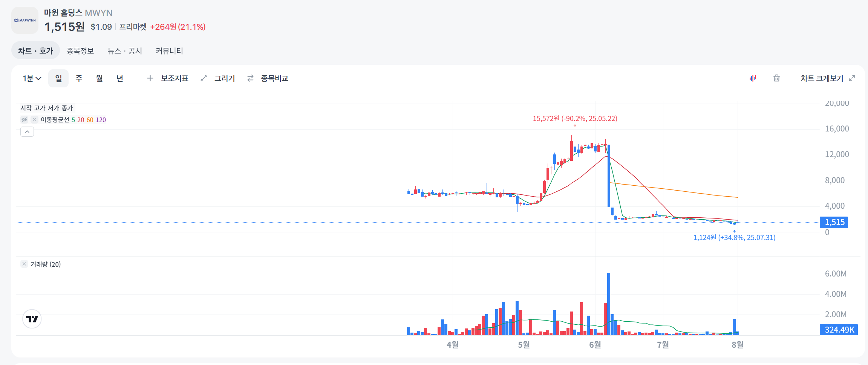Image resolution: width=868 pixels, height=365 pixels.
Task: Collapse the indicator legend chevron
Action: pyautogui.click(x=27, y=132)
